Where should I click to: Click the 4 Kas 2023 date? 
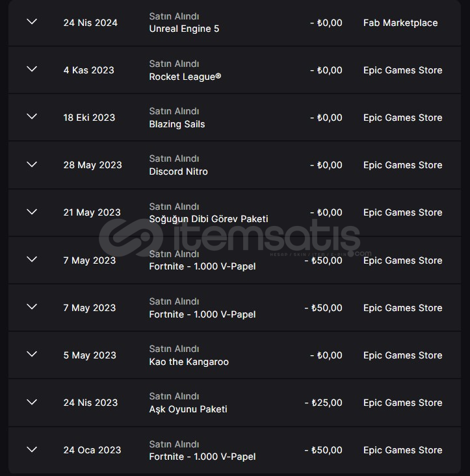point(88,70)
